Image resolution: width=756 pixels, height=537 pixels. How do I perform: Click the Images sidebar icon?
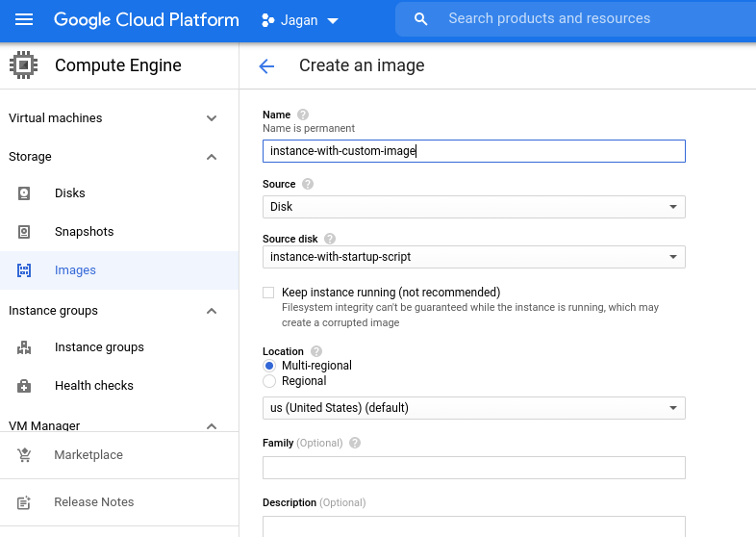24,270
